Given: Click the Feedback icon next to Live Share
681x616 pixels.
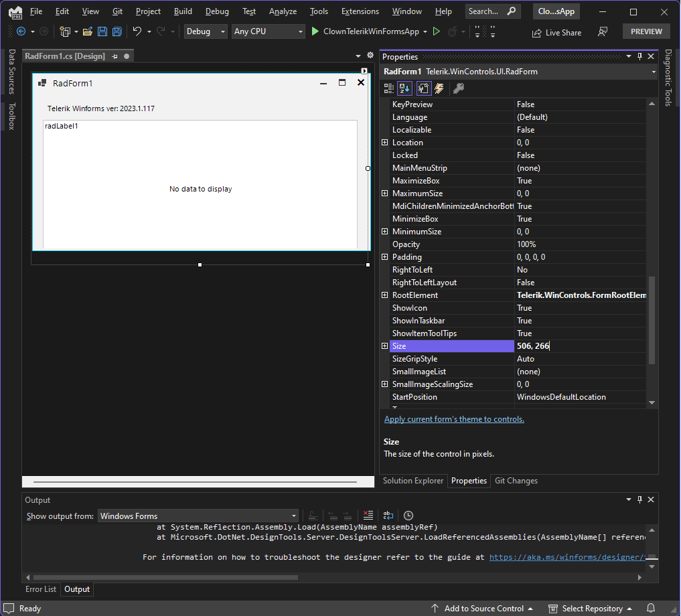Looking at the screenshot, I should (x=603, y=31).
